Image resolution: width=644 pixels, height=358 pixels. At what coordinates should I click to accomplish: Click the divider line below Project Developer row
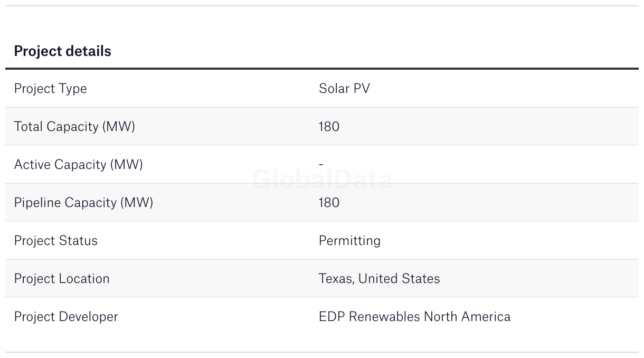[322, 352]
